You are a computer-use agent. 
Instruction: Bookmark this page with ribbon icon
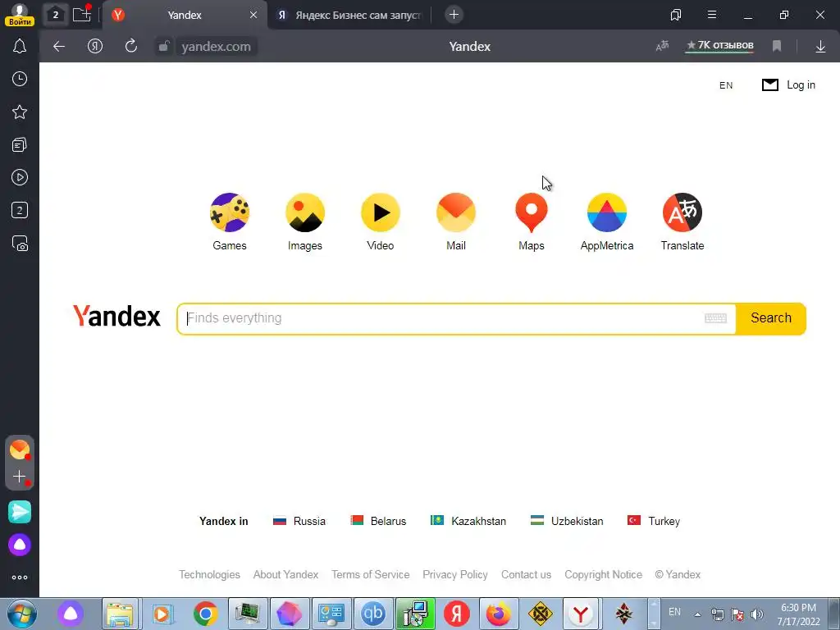tap(777, 46)
